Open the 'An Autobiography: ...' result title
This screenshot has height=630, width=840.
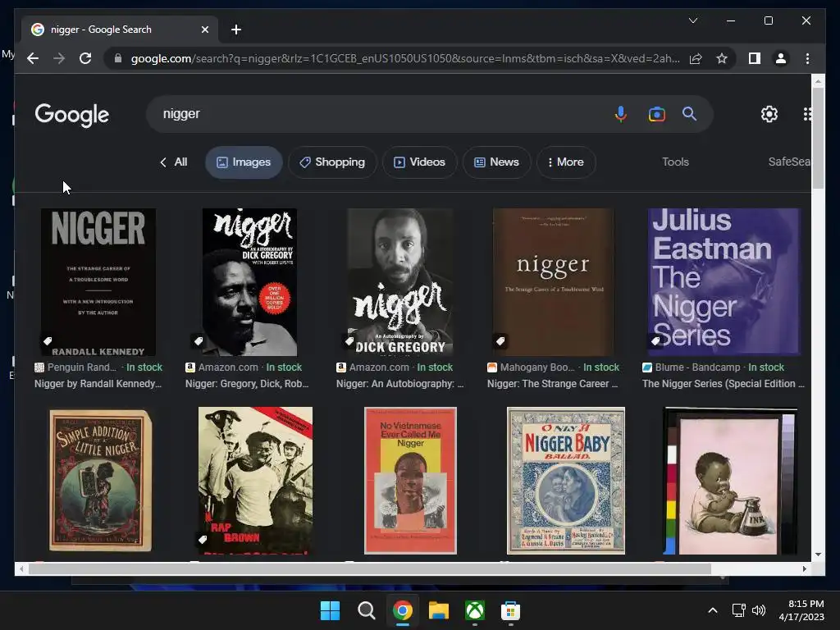pyautogui.click(x=399, y=384)
